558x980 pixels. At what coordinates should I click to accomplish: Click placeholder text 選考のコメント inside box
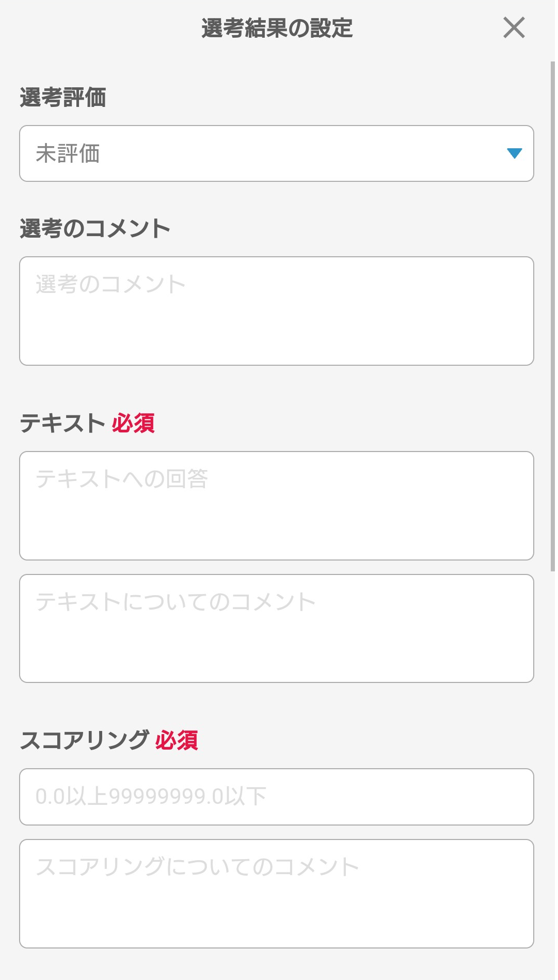[x=110, y=284]
